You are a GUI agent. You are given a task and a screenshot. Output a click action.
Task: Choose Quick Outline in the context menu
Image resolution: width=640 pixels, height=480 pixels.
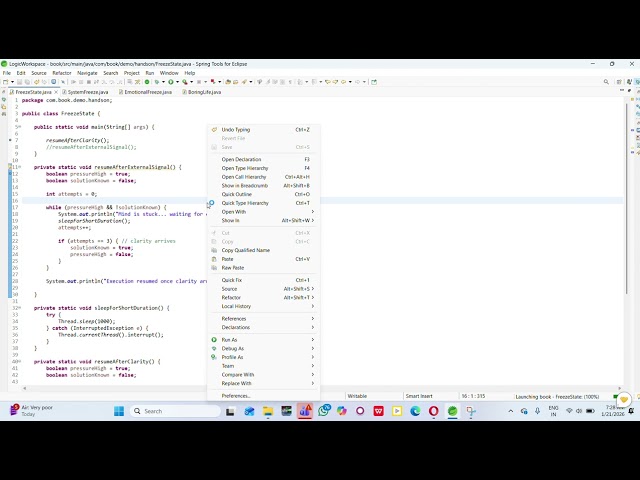(x=237, y=194)
